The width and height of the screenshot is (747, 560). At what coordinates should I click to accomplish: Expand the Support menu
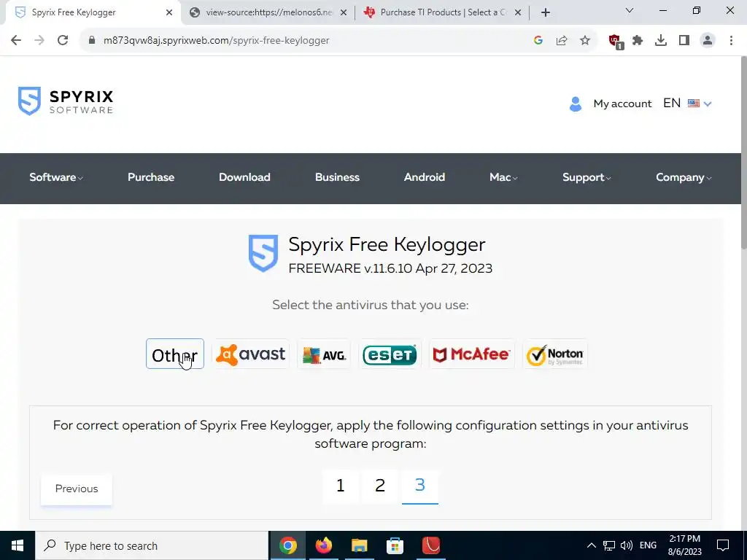(587, 177)
